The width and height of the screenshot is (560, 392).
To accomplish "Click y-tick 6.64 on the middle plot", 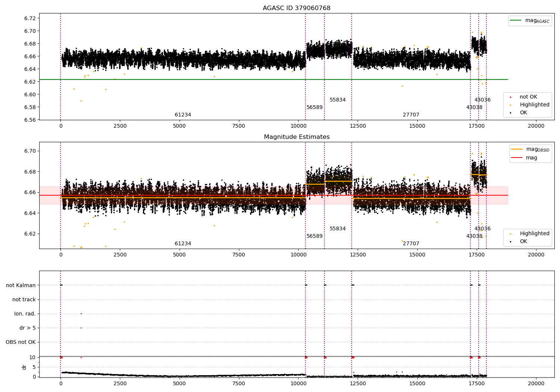I will coord(30,214).
